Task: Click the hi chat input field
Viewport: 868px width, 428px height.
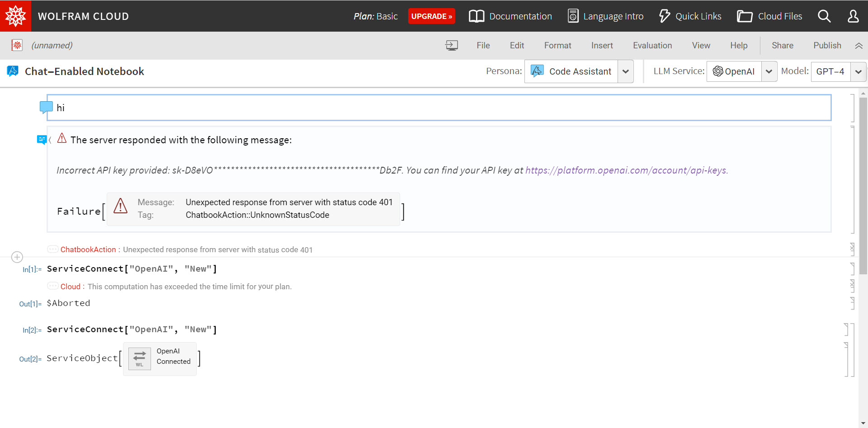Action: tap(439, 108)
